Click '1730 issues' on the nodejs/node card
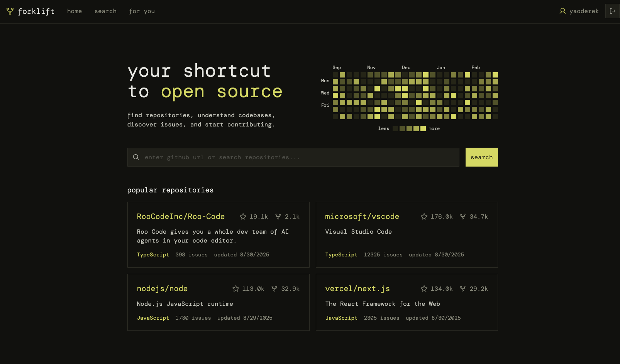Viewport: 620px width, 364px height. tap(193, 318)
